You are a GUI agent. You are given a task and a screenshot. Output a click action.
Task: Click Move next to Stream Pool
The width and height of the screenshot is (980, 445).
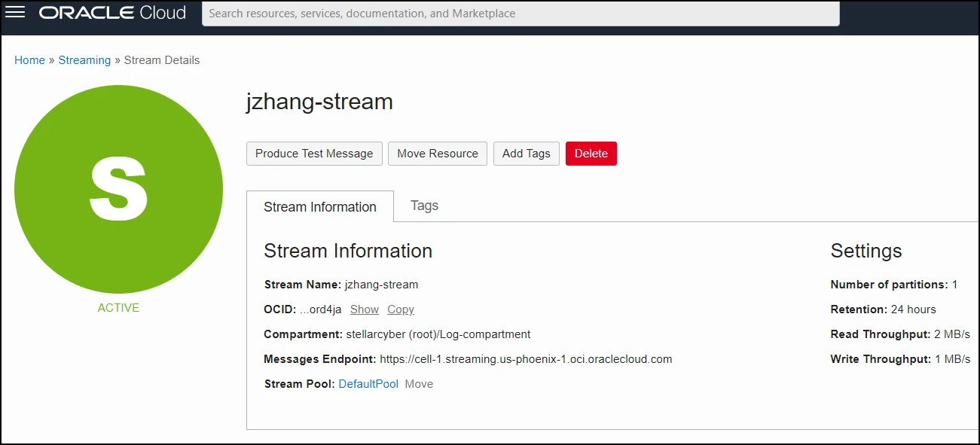(x=419, y=384)
